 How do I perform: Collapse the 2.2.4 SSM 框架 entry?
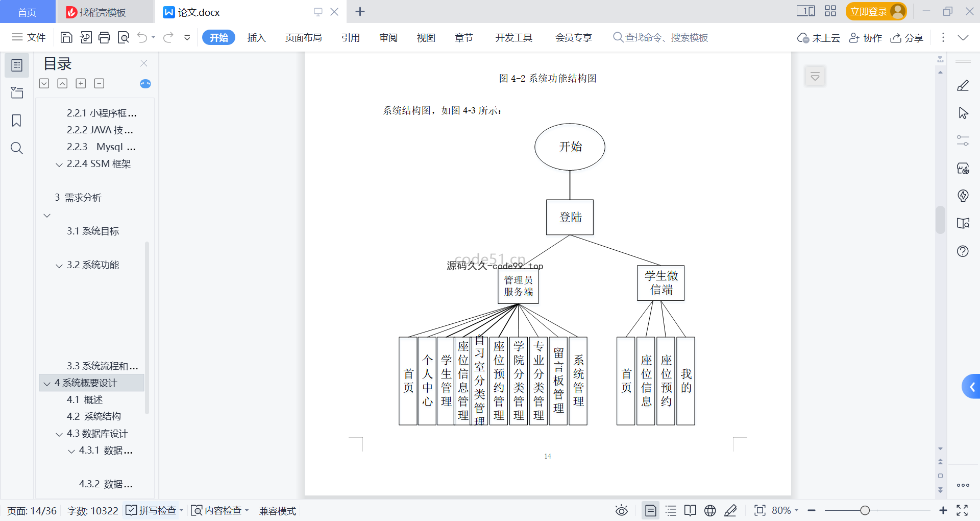point(59,164)
